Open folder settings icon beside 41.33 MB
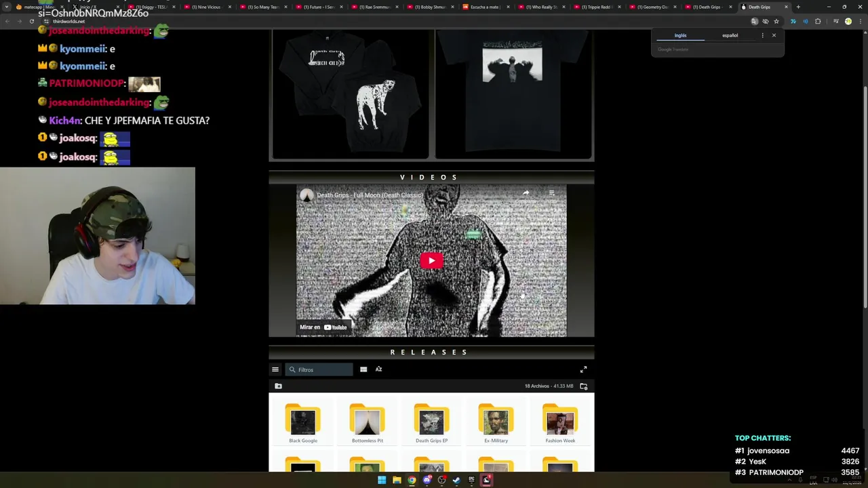 [x=583, y=386]
